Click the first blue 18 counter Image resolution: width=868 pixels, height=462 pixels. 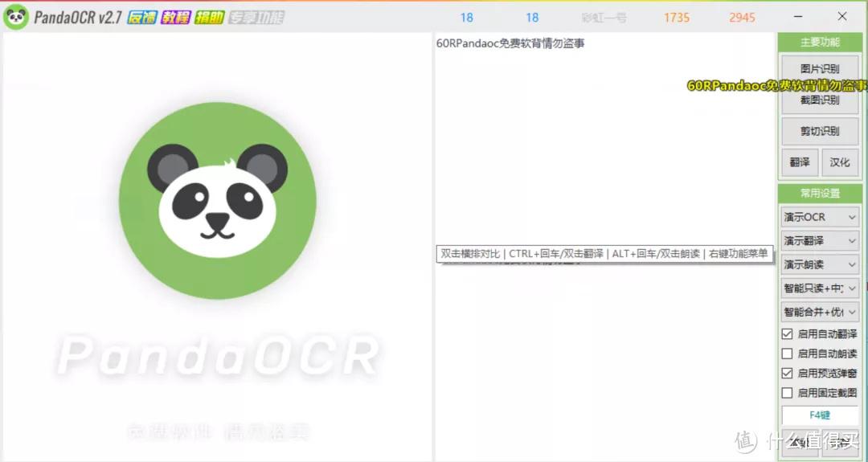pyautogui.click(x=467, y=18)
